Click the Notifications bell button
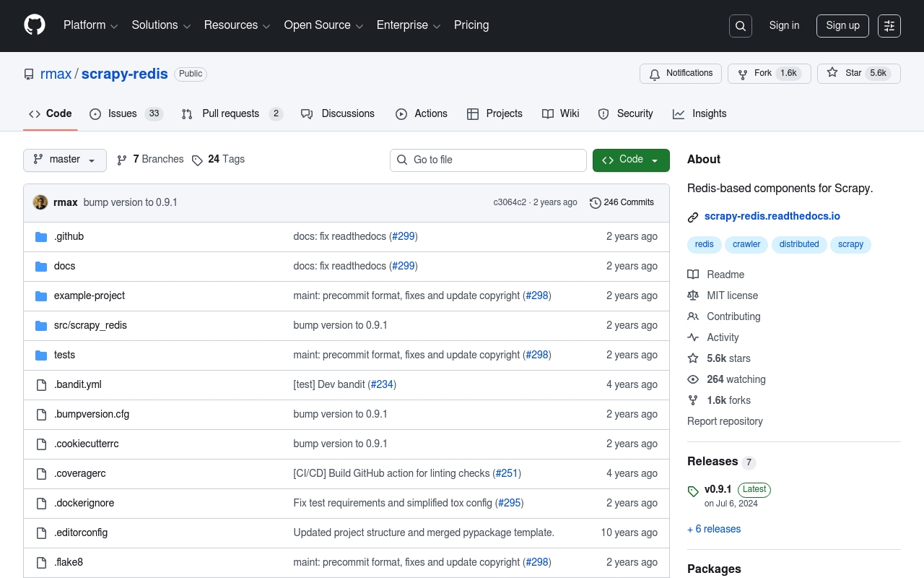 [681, 74]
